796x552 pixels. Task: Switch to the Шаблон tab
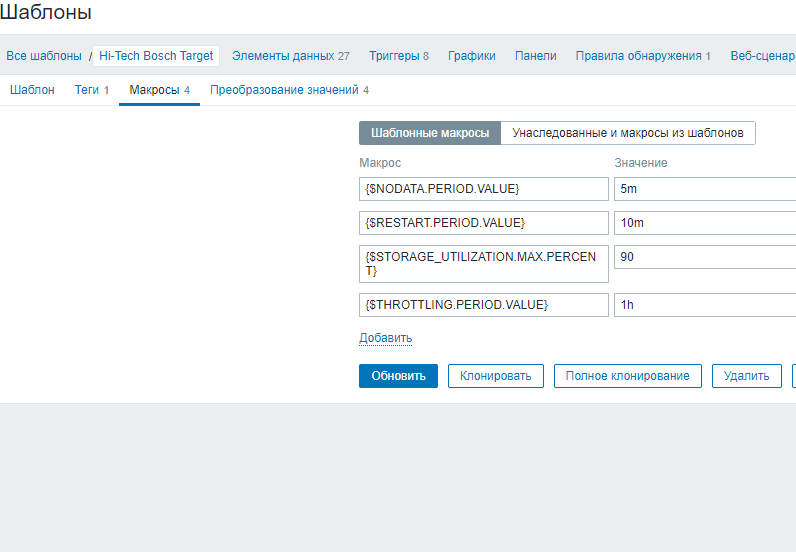click(x=32, y=90)
